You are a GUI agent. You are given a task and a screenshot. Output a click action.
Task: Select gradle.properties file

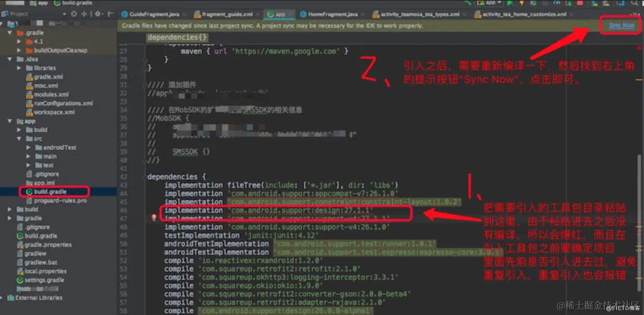(x=44, y=244)
